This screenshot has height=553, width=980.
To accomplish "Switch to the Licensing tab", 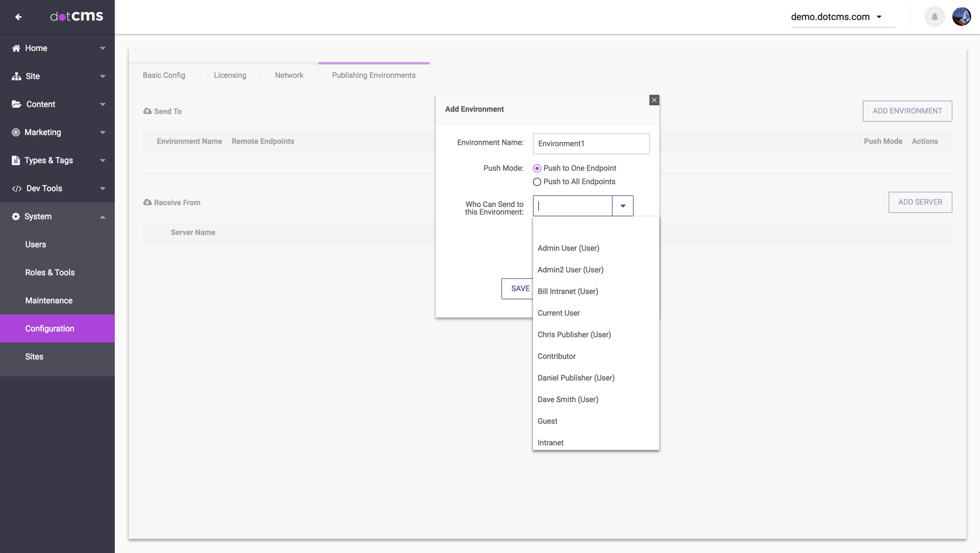I will point(230,75).
